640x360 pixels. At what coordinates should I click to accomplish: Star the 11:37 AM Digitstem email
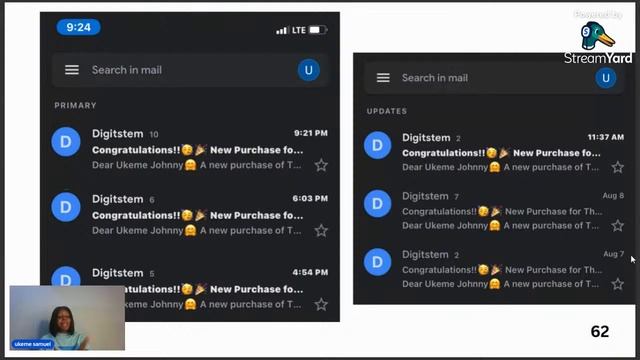click(x=618, y=167)
